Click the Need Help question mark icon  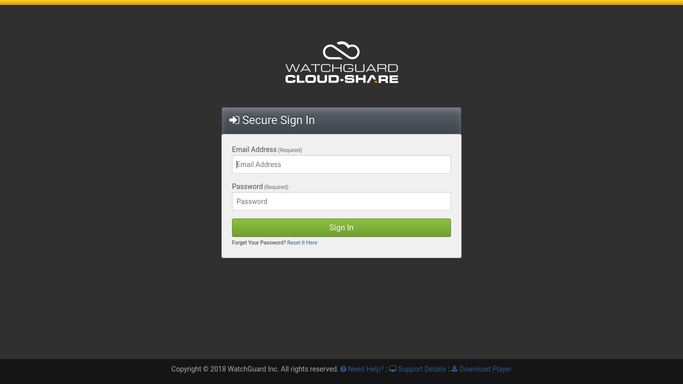[x=343, y=369]
